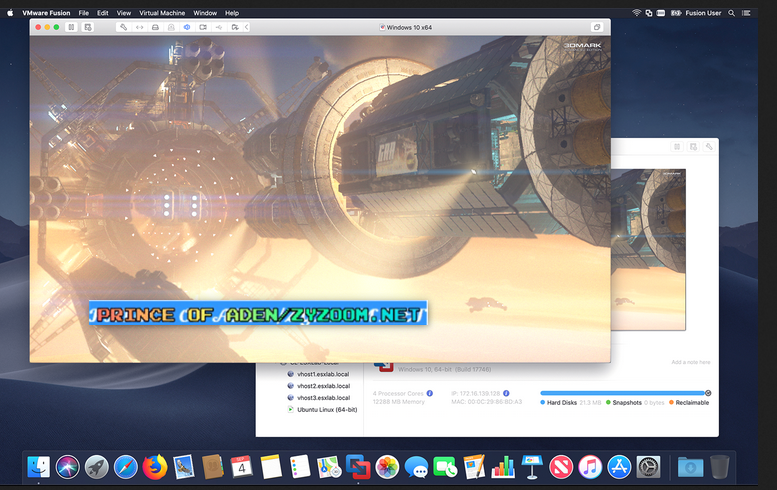Click the refresh icon at end of disk usage bar

708,393
